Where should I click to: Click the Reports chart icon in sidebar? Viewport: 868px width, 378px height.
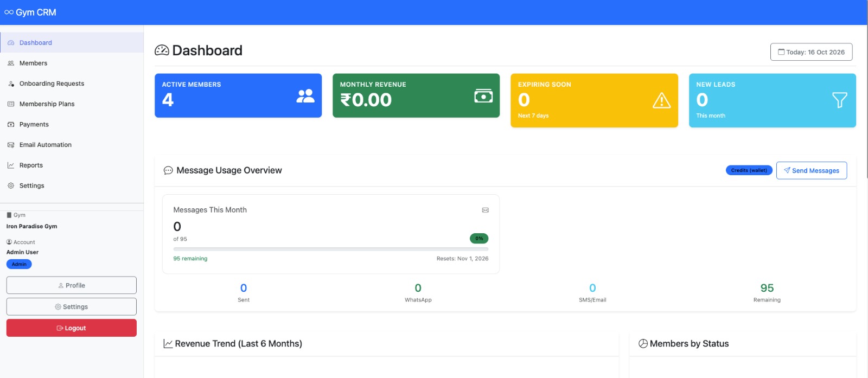coord(11,165)
